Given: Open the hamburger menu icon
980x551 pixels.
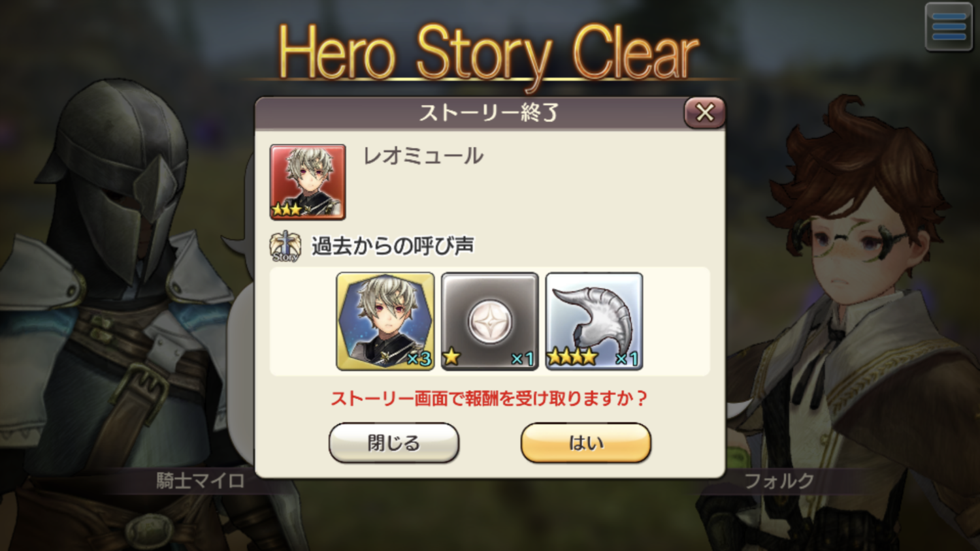Looking at the screenshot, I should (949, 27).
